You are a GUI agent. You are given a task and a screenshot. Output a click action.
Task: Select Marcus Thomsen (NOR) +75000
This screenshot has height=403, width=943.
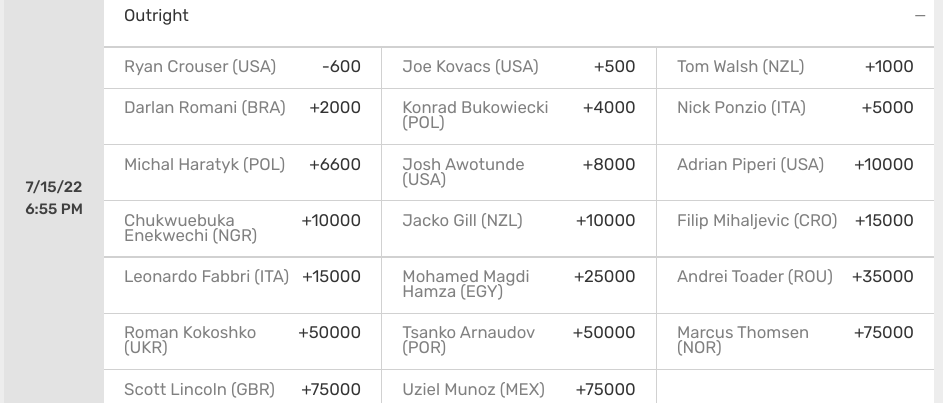coord(795,341)
